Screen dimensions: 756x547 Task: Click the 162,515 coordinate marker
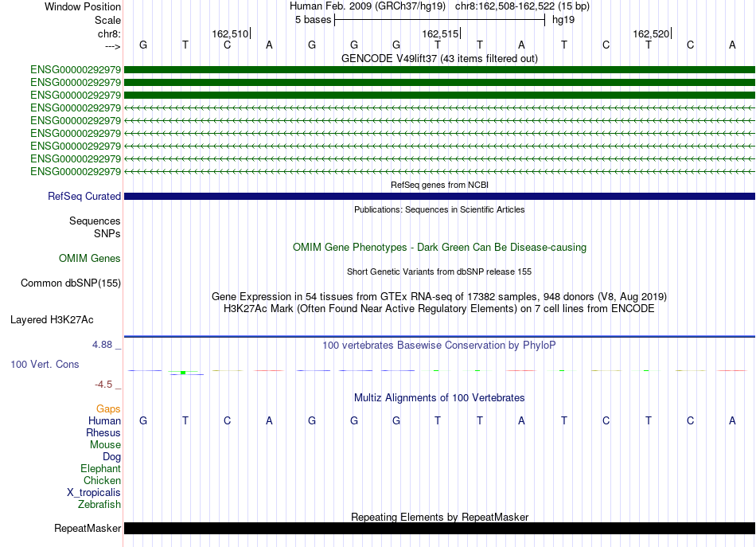point(440,33)
